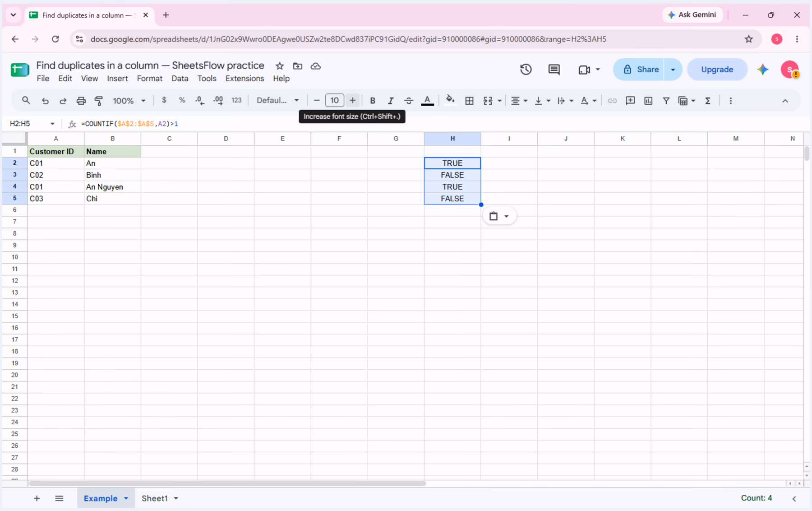Viewport: 812px width, 511px height.
Task: Switch to the Sheet1 tab
Action: tap(155, 498)
